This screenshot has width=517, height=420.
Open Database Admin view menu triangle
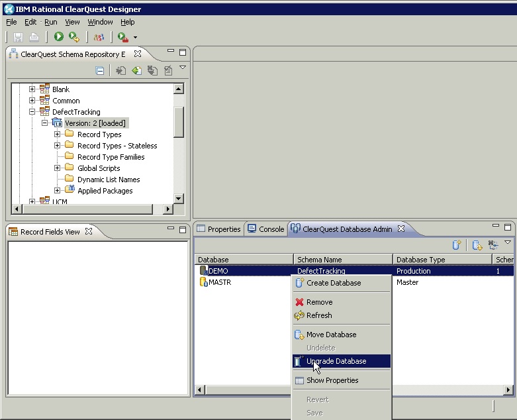508,242
